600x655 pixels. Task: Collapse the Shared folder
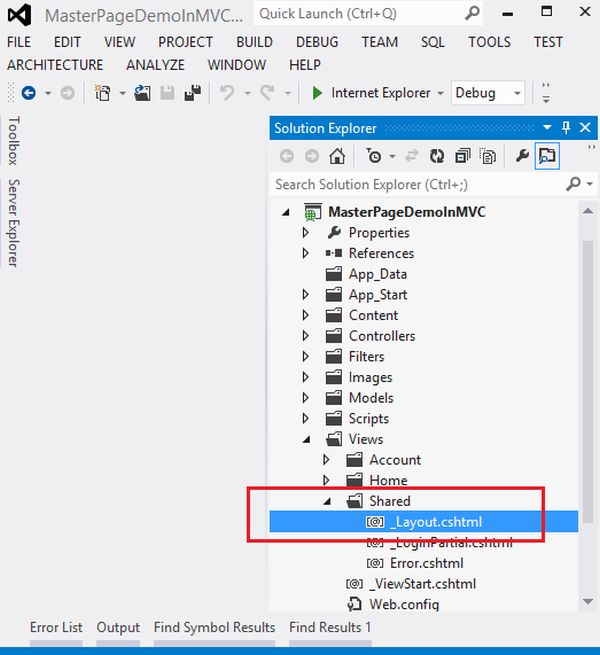(x=327, y=501)
